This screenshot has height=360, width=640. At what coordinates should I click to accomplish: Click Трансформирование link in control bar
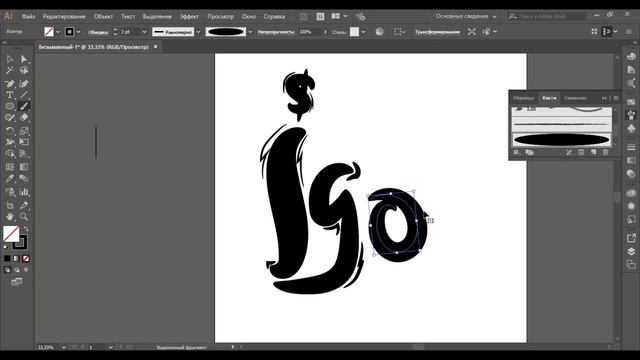click(437, 32)
